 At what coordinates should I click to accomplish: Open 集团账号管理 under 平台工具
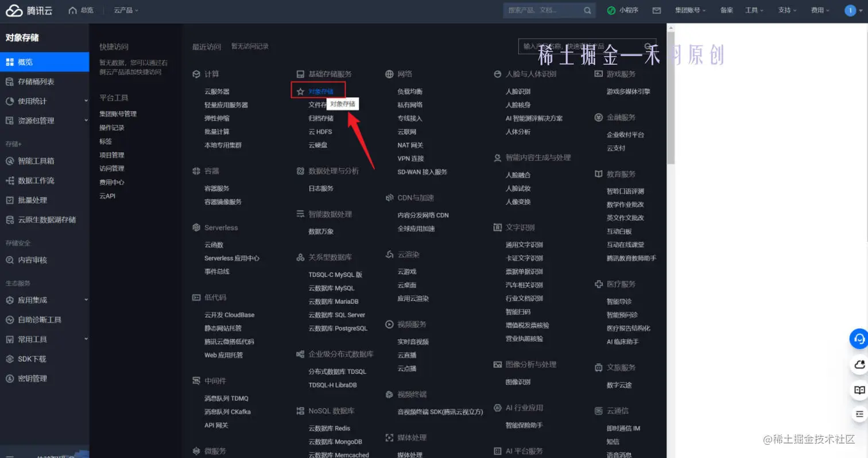[118, 114]
